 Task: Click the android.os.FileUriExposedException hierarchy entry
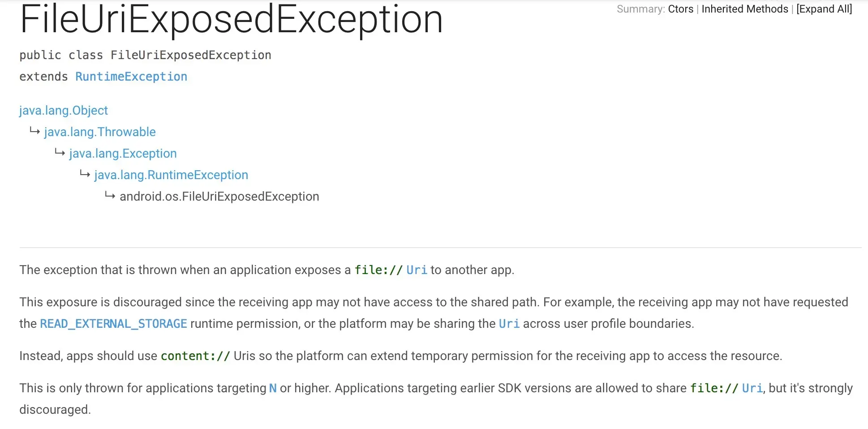219,197
